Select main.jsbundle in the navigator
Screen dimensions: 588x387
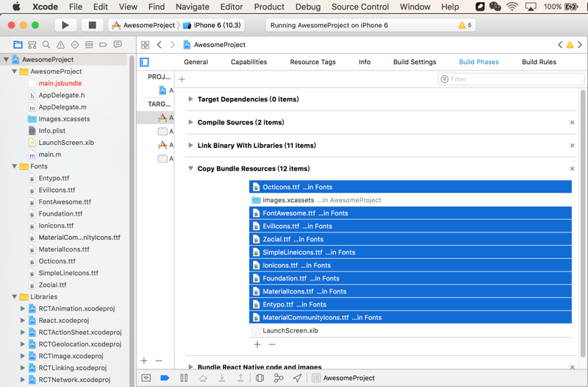tap(60, 83)
